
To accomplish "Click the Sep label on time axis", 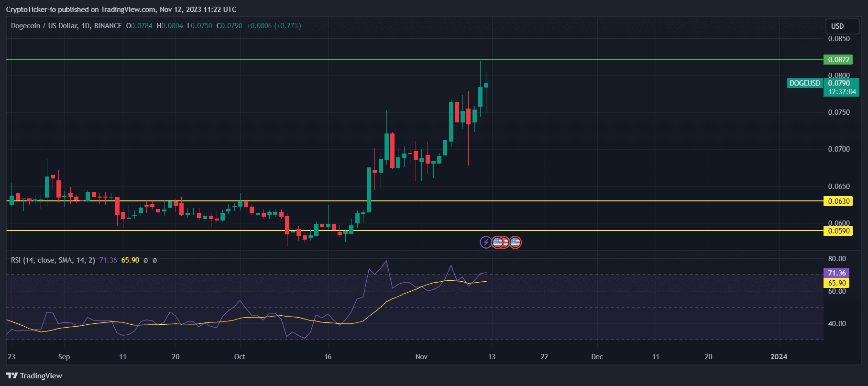I will click(64, 357).
